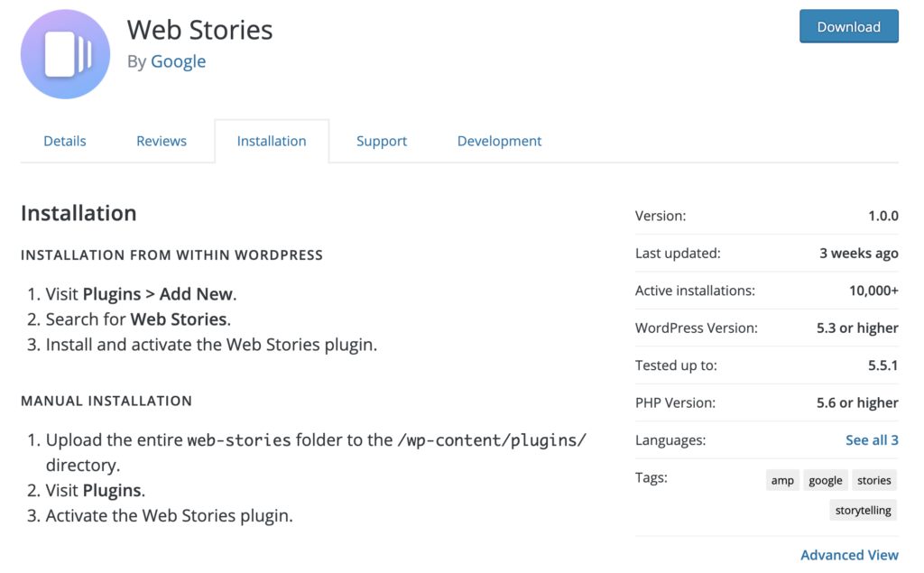Open the Development tab
The image size is (924, 573).
click(x=499, y=141)
